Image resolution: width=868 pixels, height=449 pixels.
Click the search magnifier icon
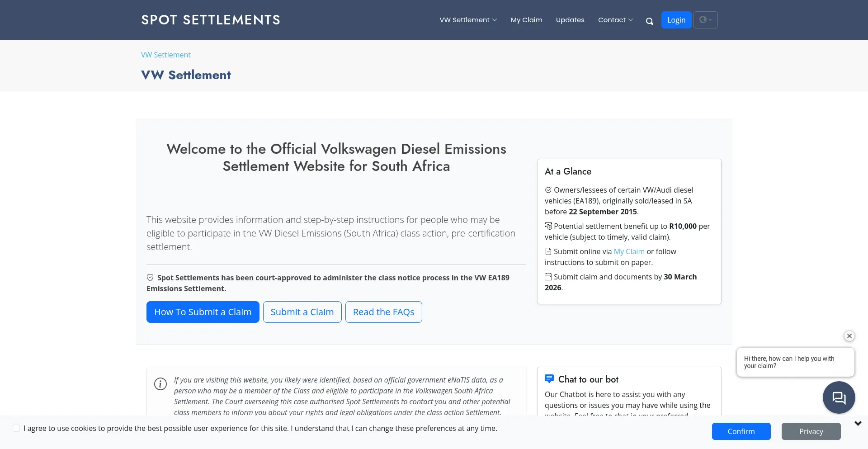click(x=650, y=21)
